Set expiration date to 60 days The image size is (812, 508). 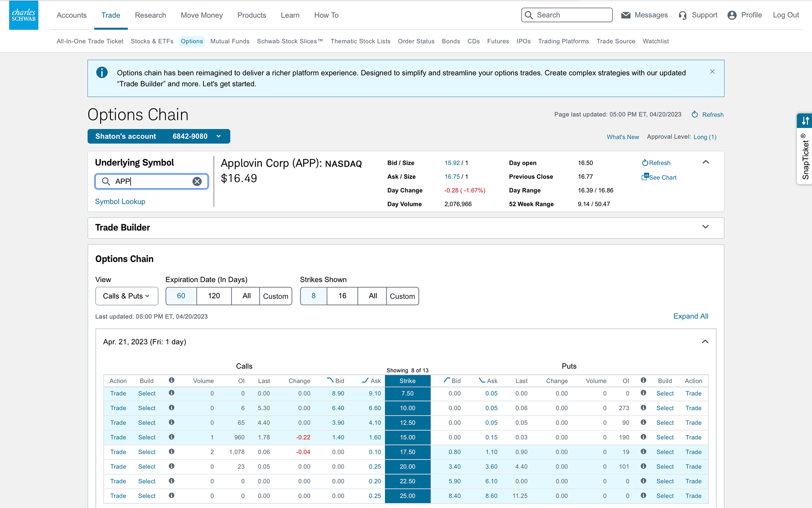point(181,296)
